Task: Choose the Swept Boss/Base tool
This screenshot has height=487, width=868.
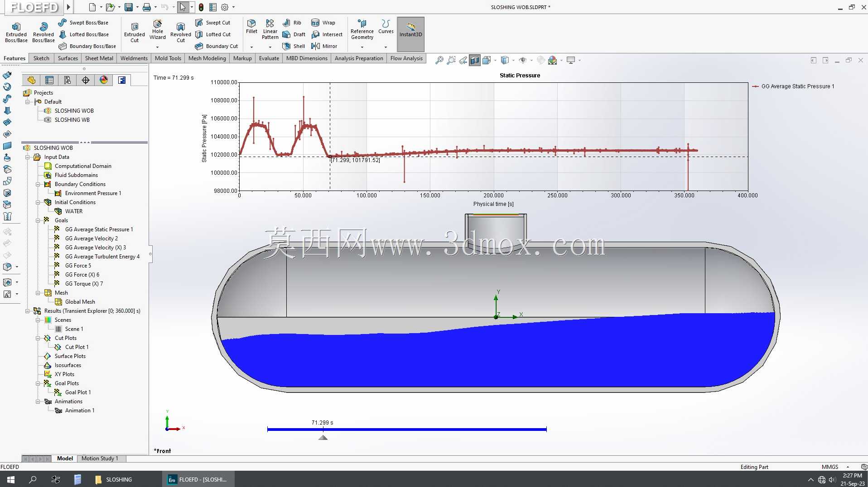Action: pos(83,23)
